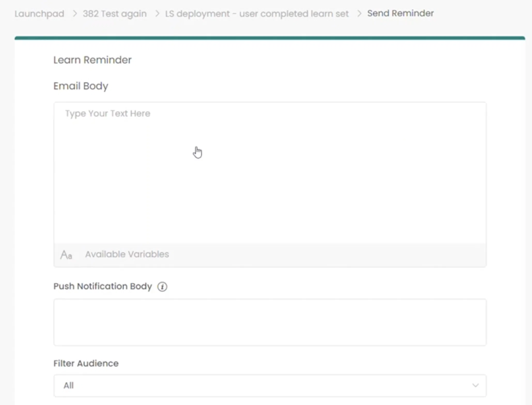The width and height of the screenshot is (532, 405).
Task: Click the Push Notification Body info icon
Action: [162, 287]
